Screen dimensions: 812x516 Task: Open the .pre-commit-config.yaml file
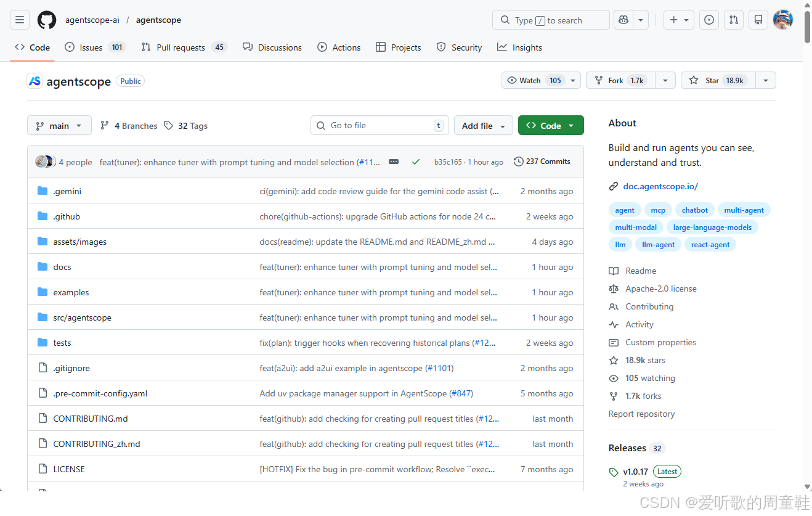pos(100,393)
